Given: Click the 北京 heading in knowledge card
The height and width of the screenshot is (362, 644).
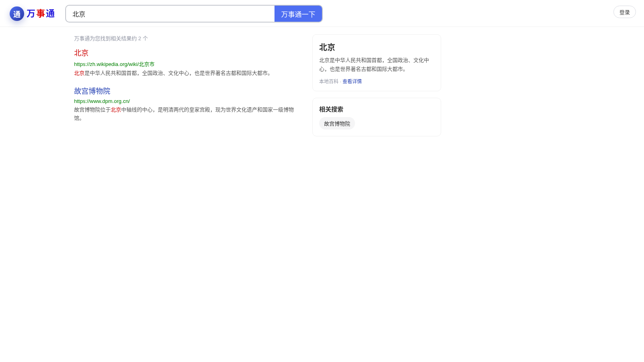Looking at the screenshot, I should point(327,47).
